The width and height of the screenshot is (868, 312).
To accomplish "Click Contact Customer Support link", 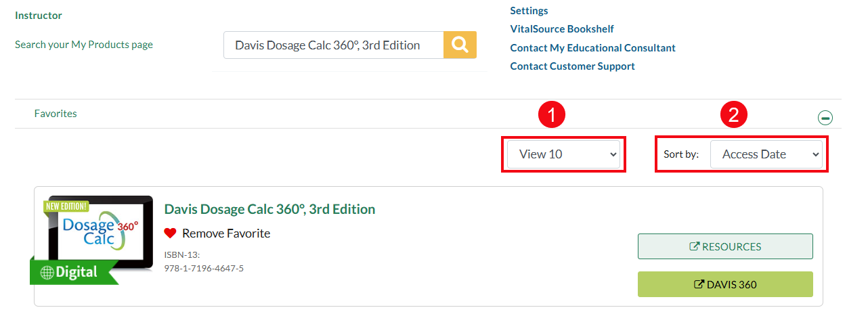I will click(x=572, y=66).
